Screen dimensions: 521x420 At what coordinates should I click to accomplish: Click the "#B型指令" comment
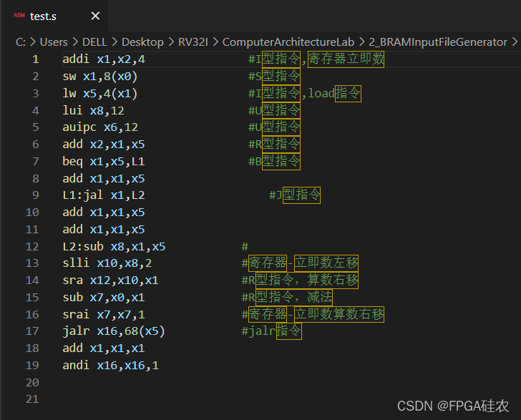tap(275, 162)
